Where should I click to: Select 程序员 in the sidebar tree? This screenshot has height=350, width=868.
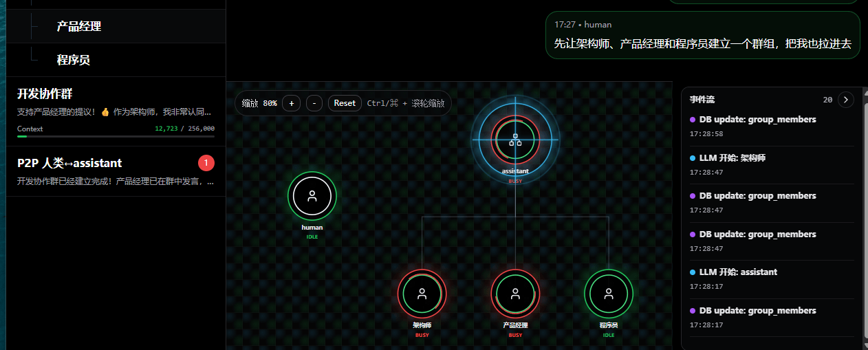click(x=74, y=60)
